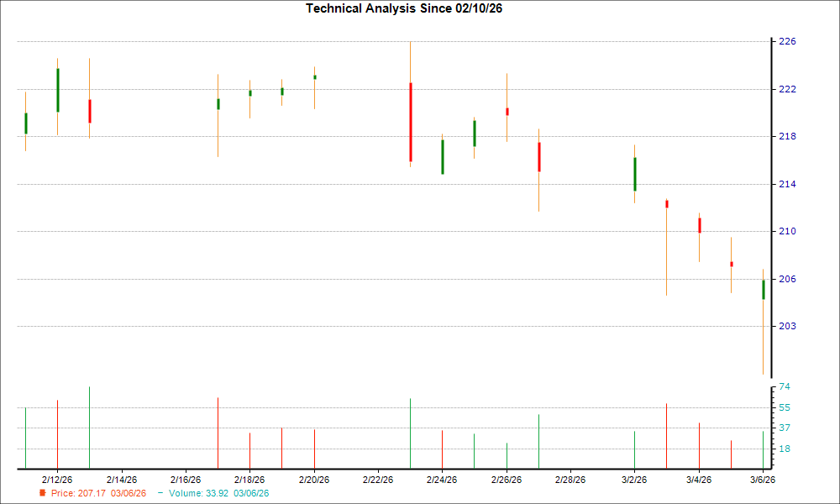This screenshot has height=504, width=840.
Task: Select the green candlestick on 3/2/26
Action: 635,172
